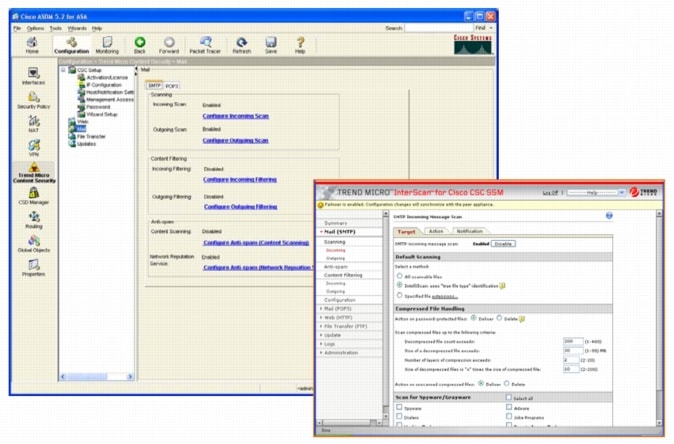Viewport: 674px width, 444px height.
Task: Click the Configure Outgoing Scan link
Action: tap(236, 141)
